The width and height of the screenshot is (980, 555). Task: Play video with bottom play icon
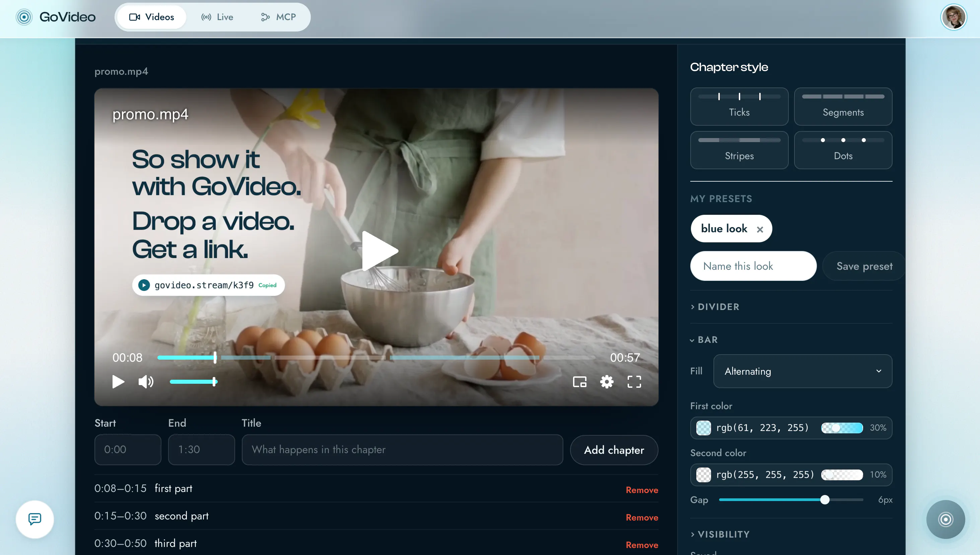click(x=118, y=381)
